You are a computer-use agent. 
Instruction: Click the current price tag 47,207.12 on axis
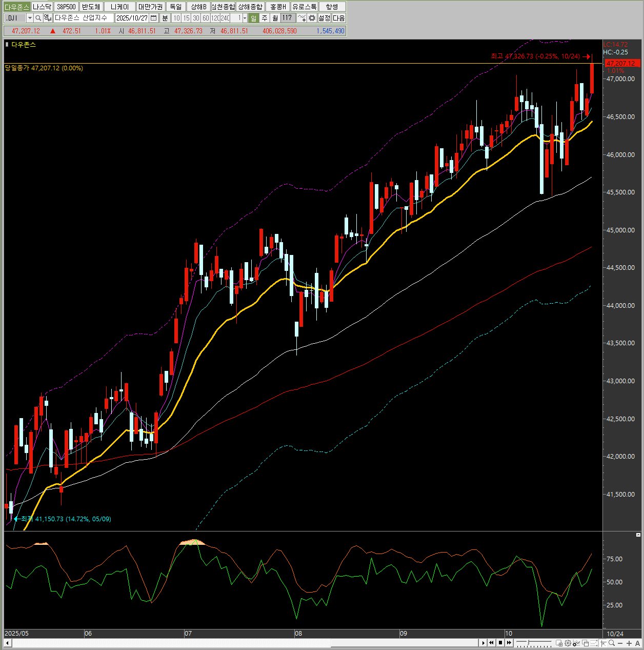(622, 64)
